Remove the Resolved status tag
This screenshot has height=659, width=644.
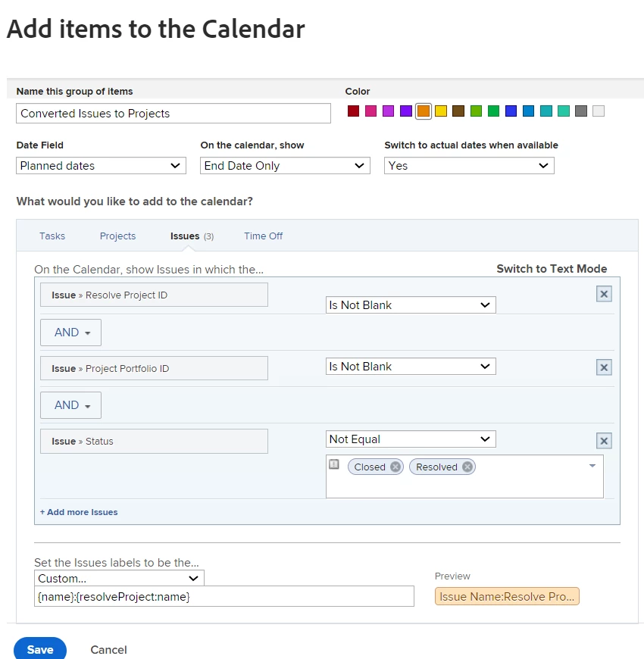click(x=467, y=467)
